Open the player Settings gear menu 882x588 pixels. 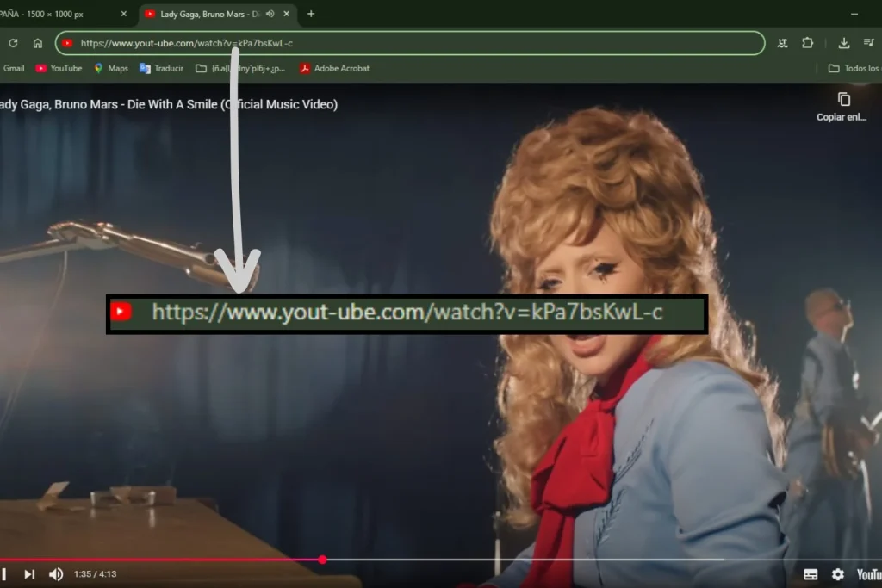coord(837,574)
